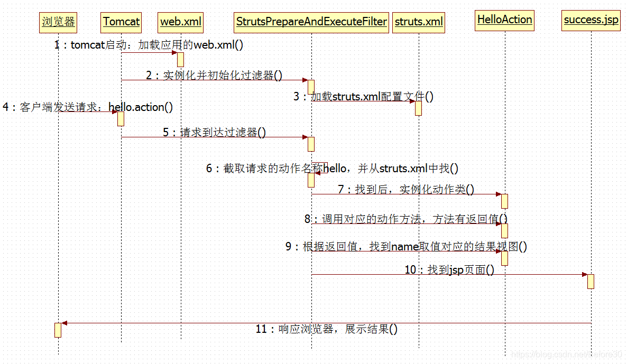Click message 1 label tomcat启动 加载应用的web.xml()

[149, 45]
